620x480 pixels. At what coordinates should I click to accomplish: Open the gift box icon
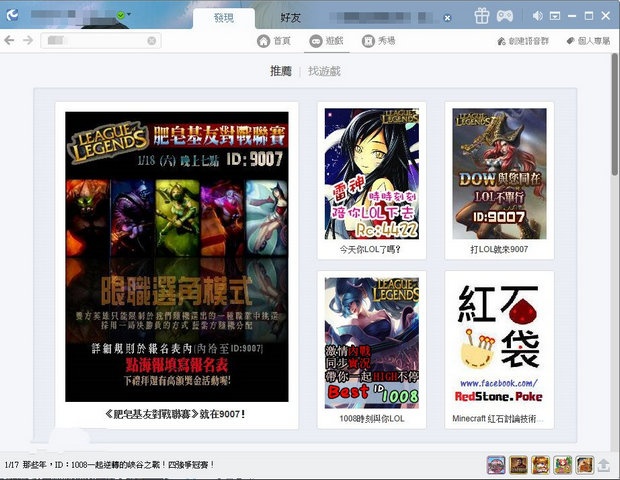pos(482,16)
